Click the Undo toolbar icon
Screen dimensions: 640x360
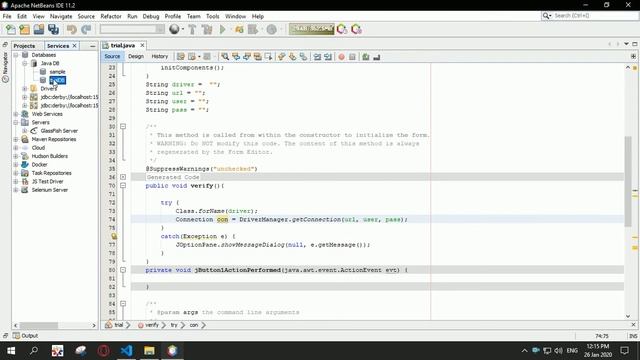click(72, 29)
